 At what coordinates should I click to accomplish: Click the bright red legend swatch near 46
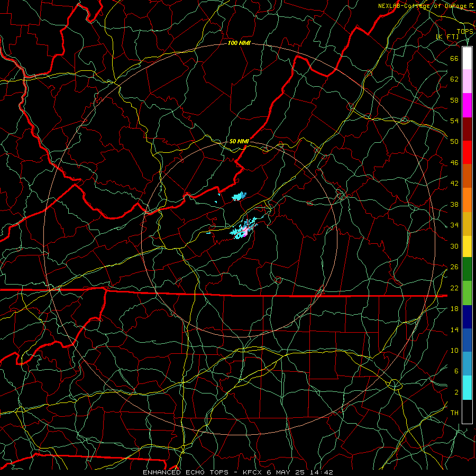pyautogui.click(x=467, y=152)
